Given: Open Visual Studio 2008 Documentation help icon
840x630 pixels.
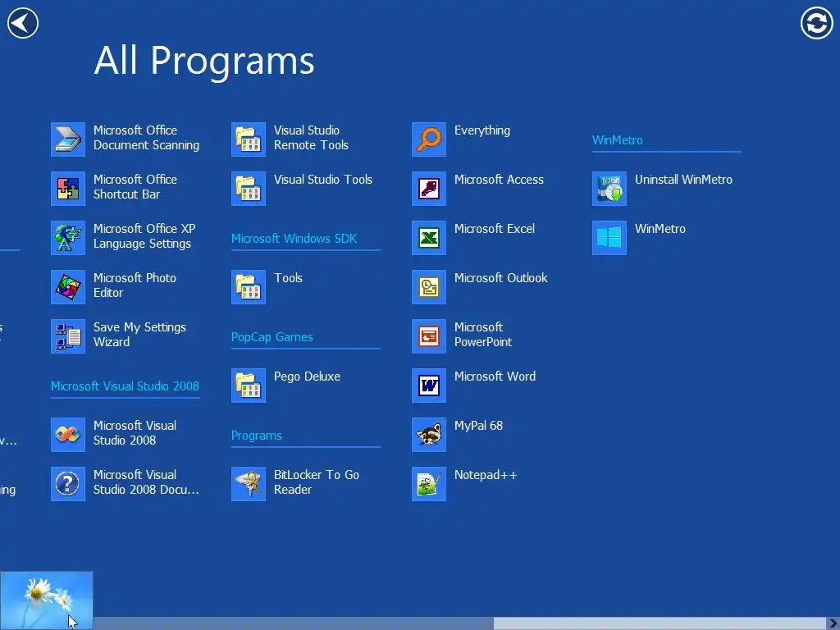Looking at the screenshot, I should (x=68, y=484).
